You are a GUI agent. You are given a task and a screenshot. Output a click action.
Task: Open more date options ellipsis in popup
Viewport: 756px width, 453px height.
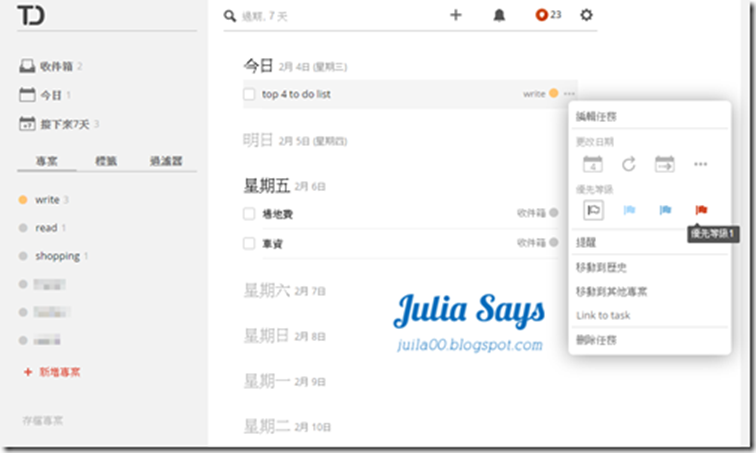(x=701, y=164)
